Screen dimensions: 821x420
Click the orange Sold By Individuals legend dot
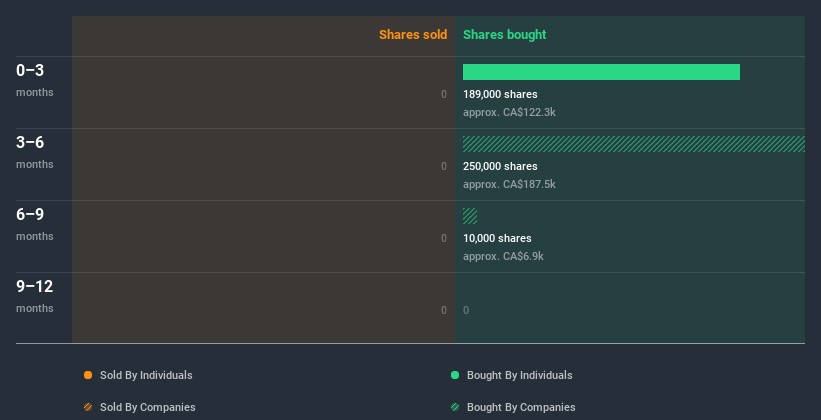pyautogui.click(x=88, y=375)
